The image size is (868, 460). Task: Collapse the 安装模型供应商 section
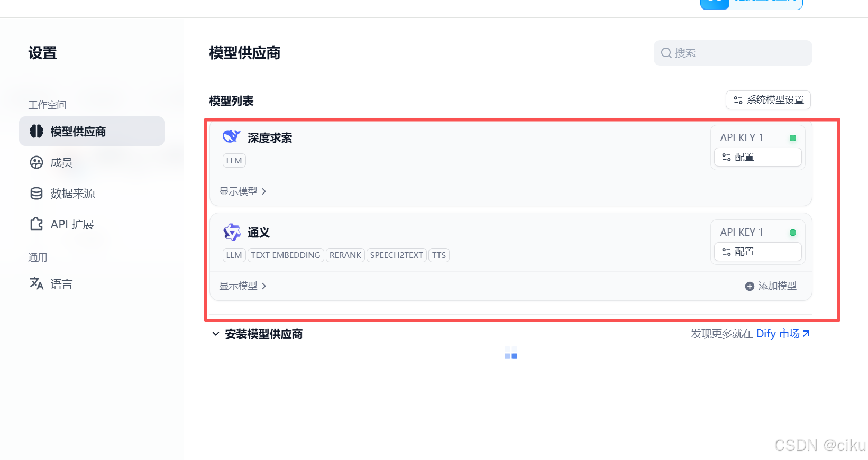tap(216, 334)
